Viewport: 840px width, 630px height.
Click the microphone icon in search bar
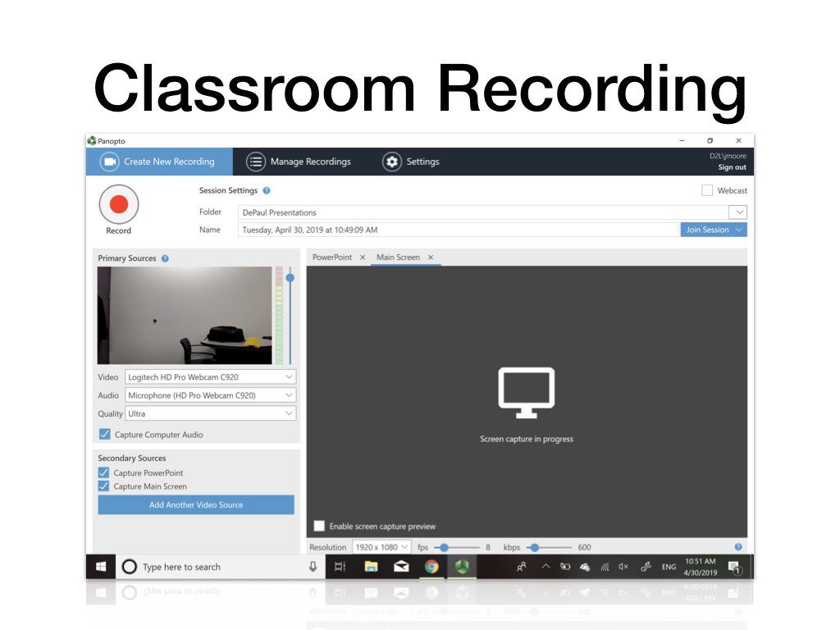[x=313, y=567]
